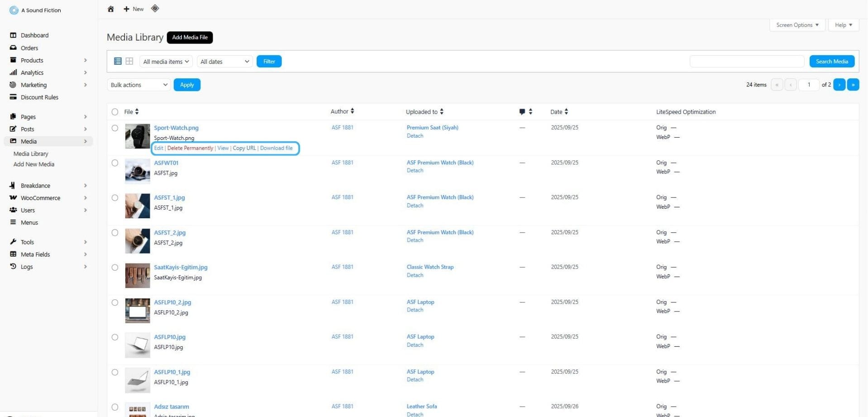Viewport: 868px width, 417px height.
Task: Click the comment bubble icon in the table header
Action: [522, 111]
